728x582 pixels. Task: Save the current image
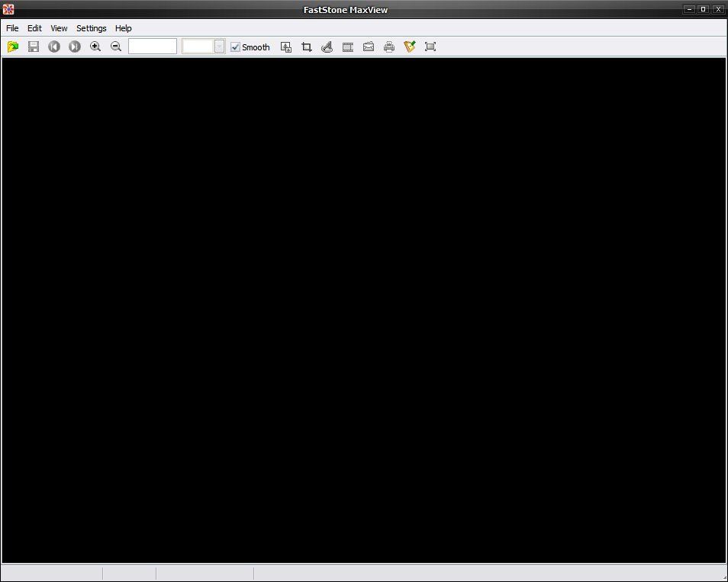click(33, 47)
